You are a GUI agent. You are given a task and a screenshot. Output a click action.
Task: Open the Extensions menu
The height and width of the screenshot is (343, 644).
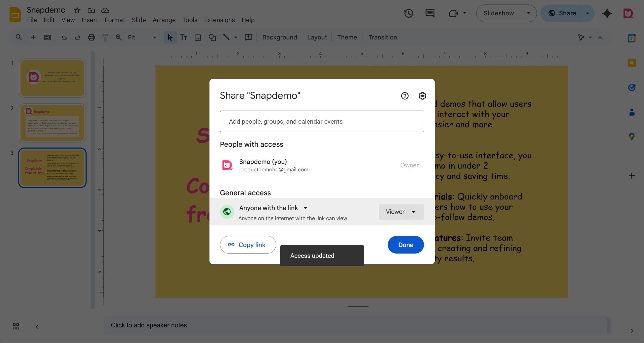(x=219, y=20)
